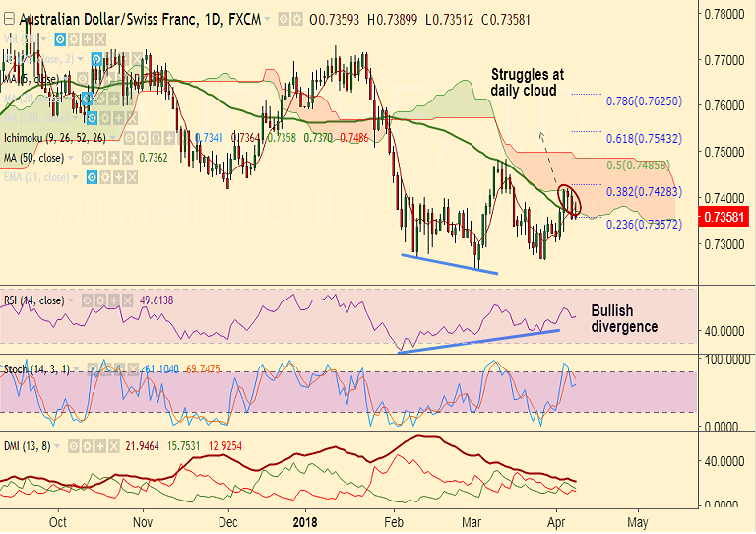Open main symbol settings gear near FXCM
Viewport: 756px width, 534px height.
pos(297,20)
